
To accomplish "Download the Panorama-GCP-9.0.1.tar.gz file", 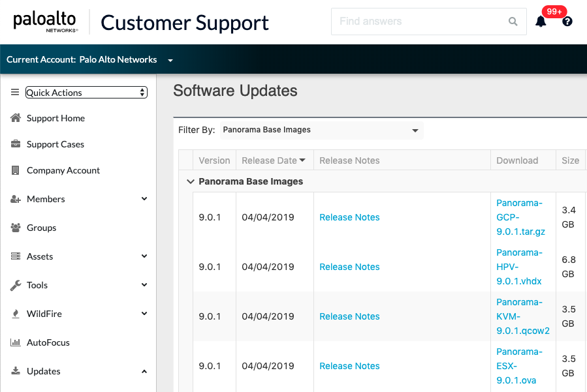I will (520, 219).
